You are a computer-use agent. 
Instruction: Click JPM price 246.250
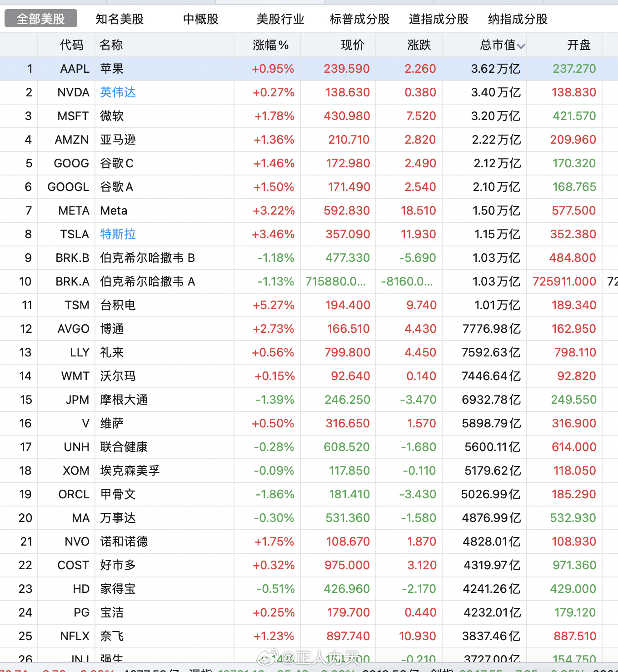[x=347, y=400]
